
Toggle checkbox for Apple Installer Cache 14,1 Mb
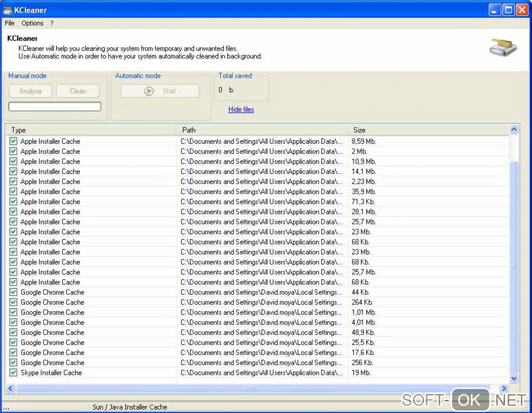(x=13, y=171)
